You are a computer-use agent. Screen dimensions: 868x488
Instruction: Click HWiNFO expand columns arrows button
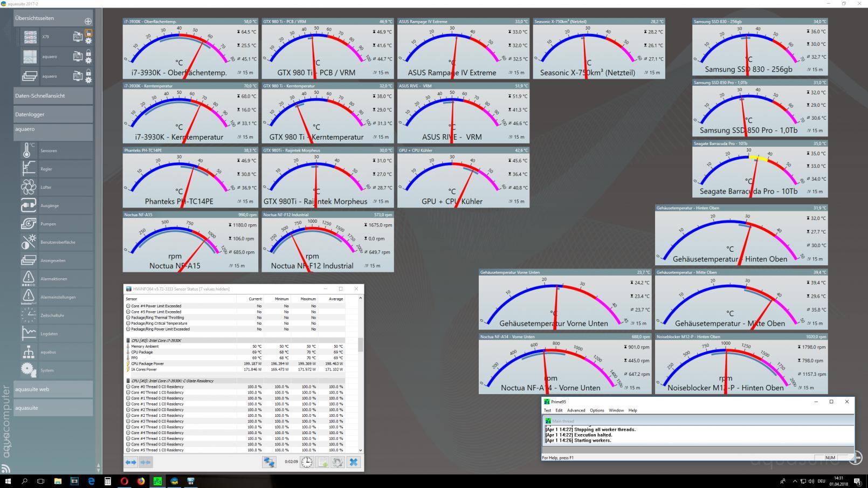(x=131, y=462)
